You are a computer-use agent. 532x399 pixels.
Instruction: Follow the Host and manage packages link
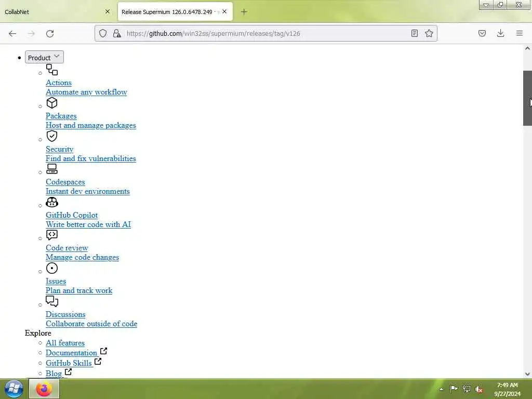tap(91, 126)
